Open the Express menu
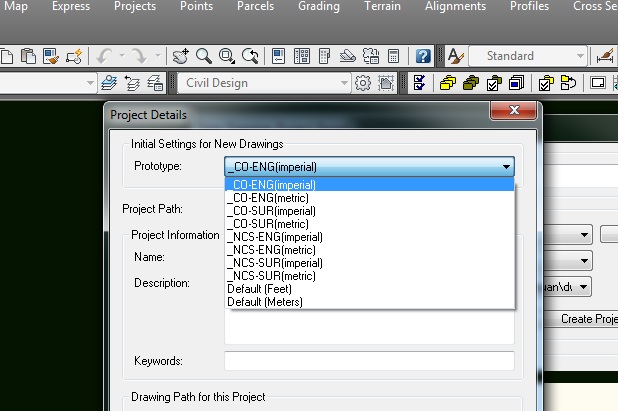The height and width of the screenshot is (411, 618). 71,6
